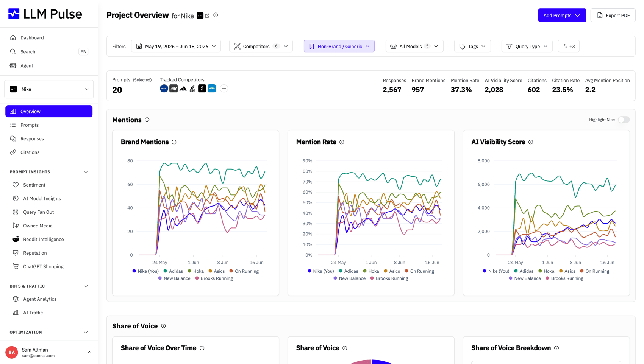Click info icon beside AI Visibility Score title
The image size is (644, 364).
531,142
